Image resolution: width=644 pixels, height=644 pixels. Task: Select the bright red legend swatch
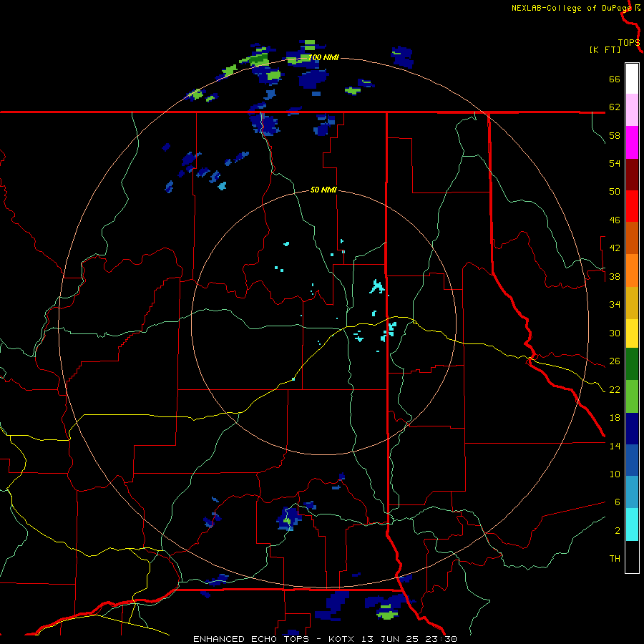[x=632, y=206]
